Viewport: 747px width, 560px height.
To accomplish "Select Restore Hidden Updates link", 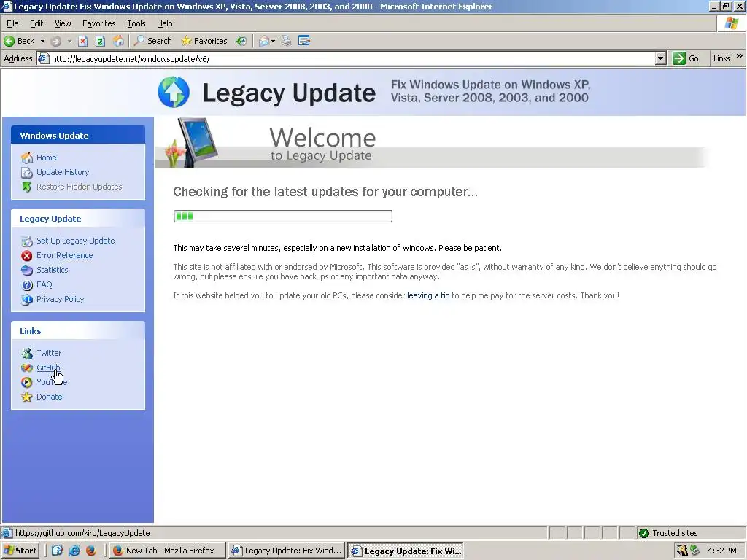I will (x=79, y=187).
